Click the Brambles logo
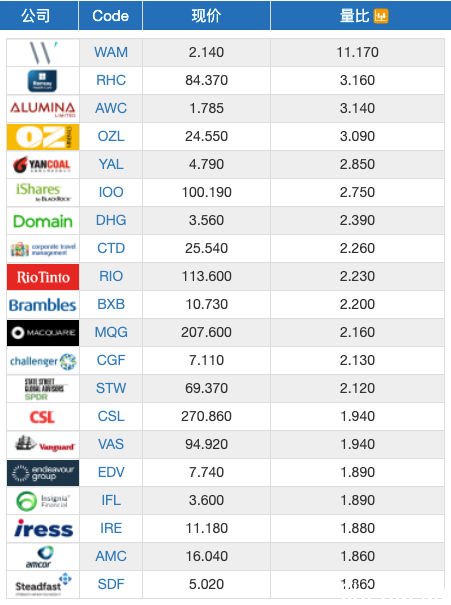451x605 pixels. (43, 305)
